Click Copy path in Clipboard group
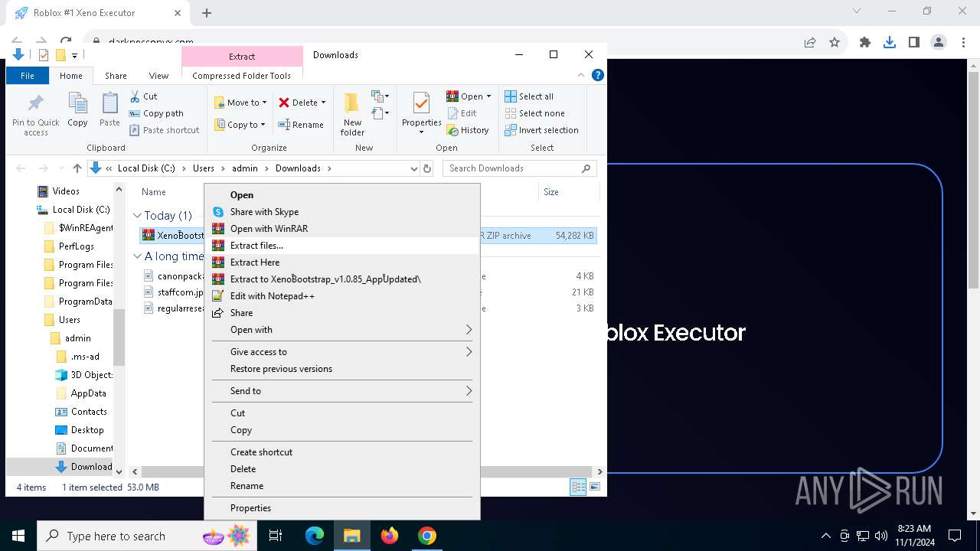This screenshot has width=980, height=551. coord(156,113)
